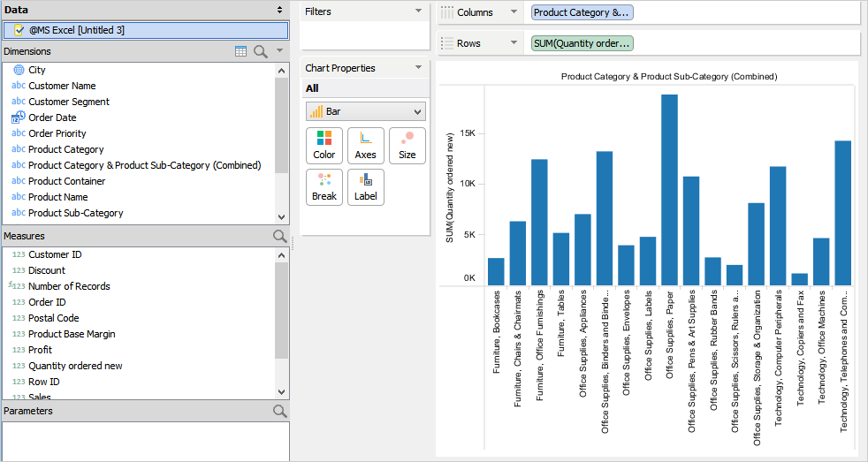
Task: Click the search icon in Dimensions header
Action: pos(260,51)
